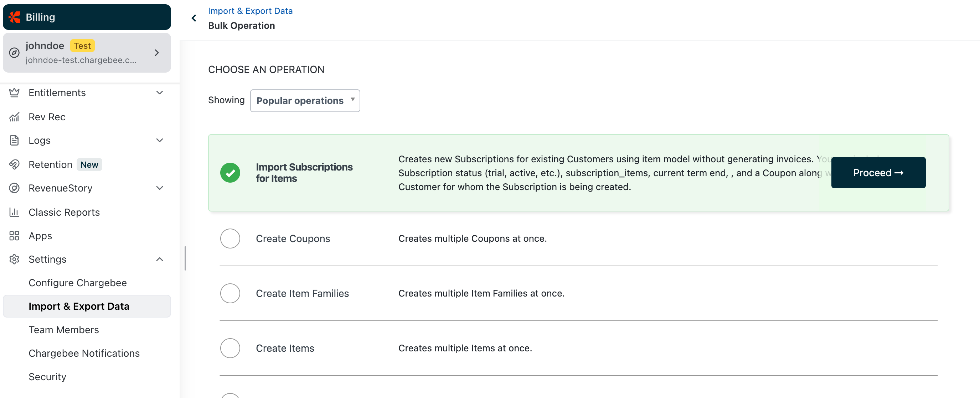Viewport: 980px width, 398px height.
Task: Click the Retention icon in sidebar
Action: pyautogui.click(x=15, y=164)
